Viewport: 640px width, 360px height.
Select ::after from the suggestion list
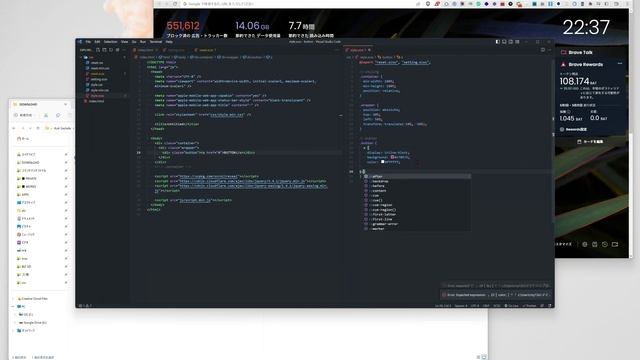click(416, 176)
